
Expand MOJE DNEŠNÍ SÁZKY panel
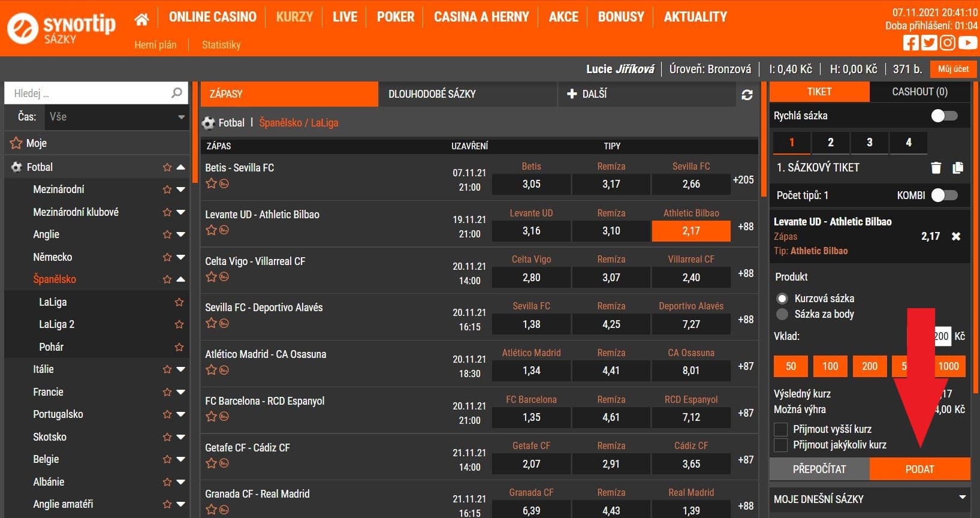[870, 499]
